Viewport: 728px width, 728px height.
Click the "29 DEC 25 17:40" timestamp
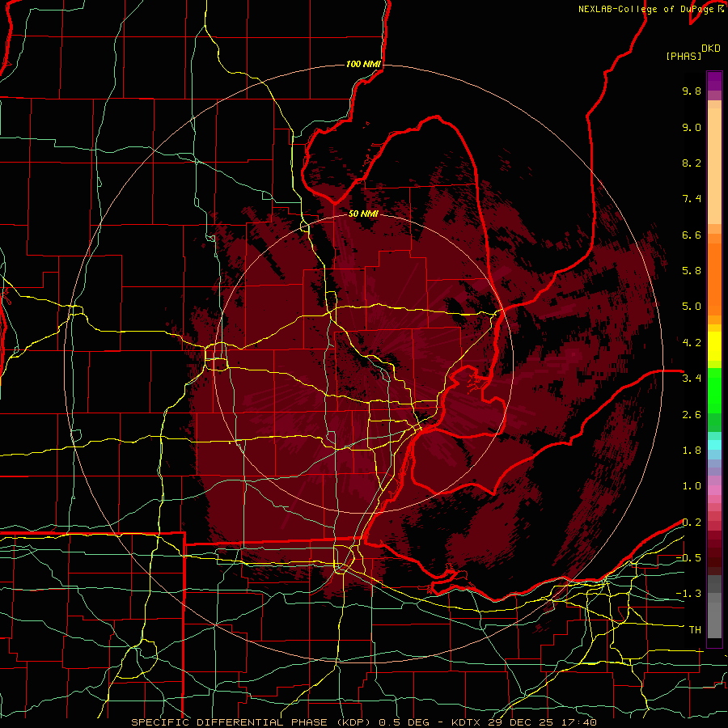[542, 722]
